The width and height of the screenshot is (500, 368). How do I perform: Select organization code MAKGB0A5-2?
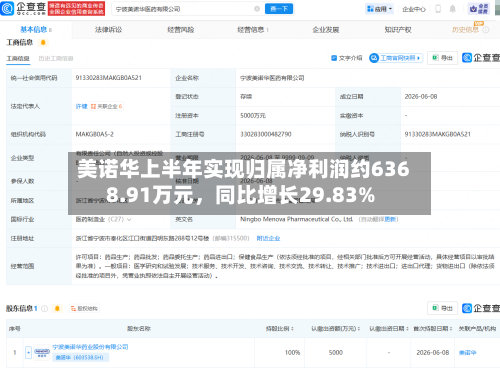pyautogui.click(x=95, y=134)
